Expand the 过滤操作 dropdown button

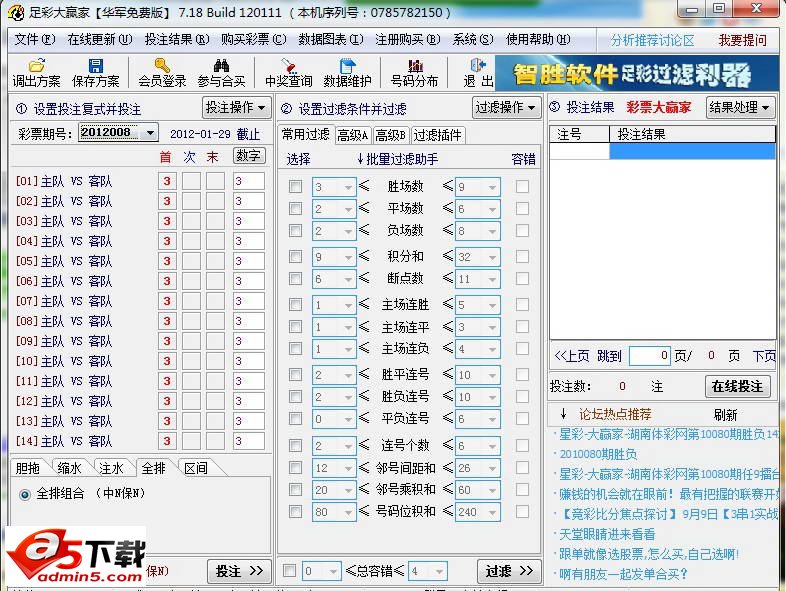point(507,107)
